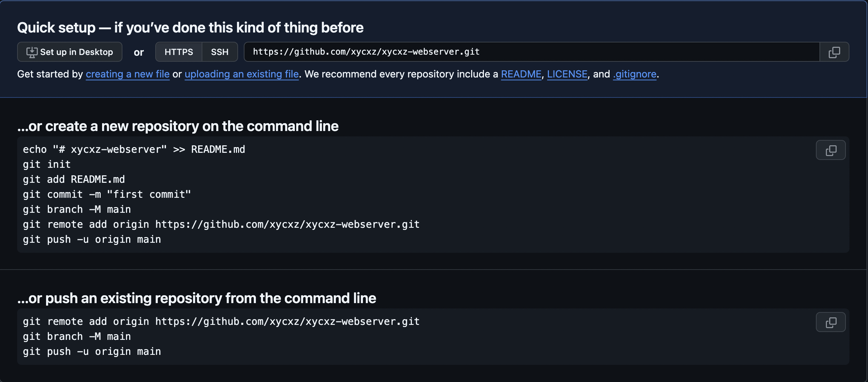Click the "git remote add origin" command
Screen dimensions: 868x382
[x=221, y=224]
